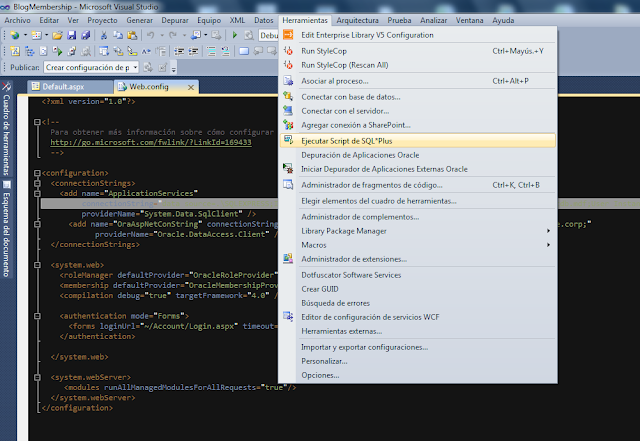
Task: Open the Arquitectura menu
Action: click(358, 20)
